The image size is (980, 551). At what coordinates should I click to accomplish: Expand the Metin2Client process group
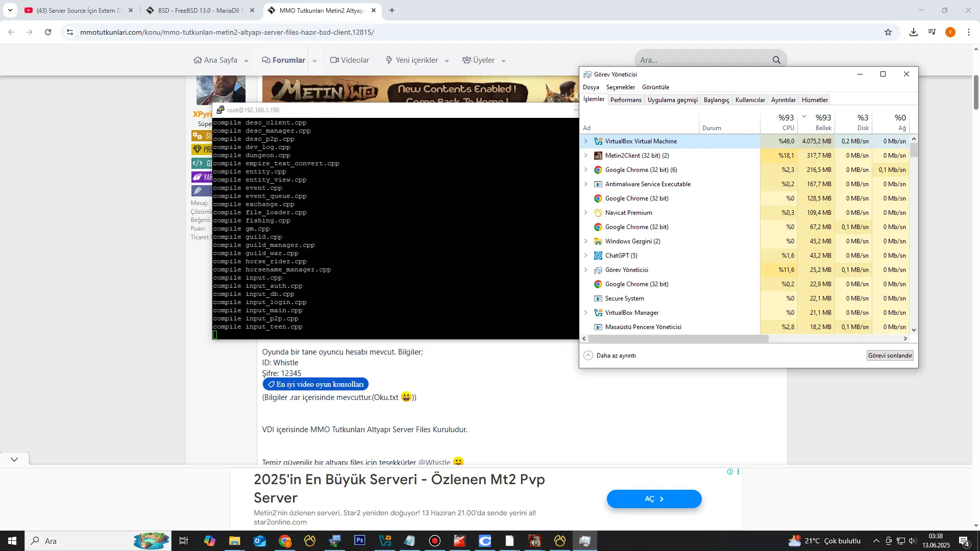point(585,156)
